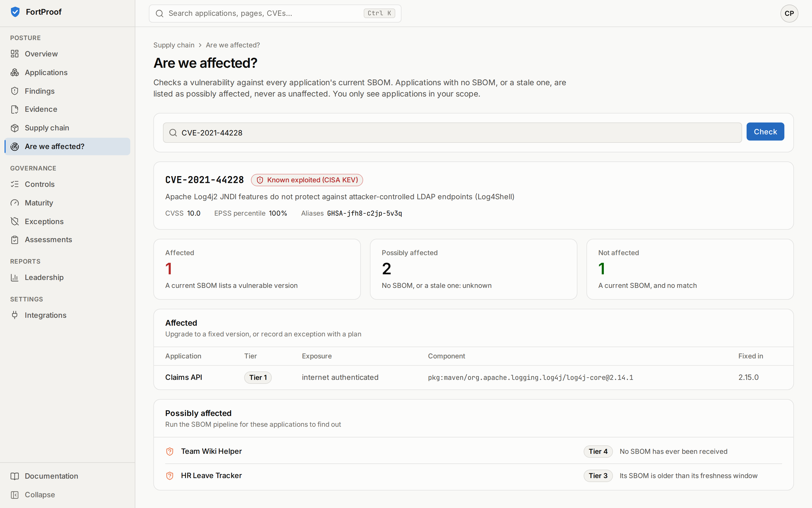The height and width of the screenshot is (508, 812).
Task: Focus the global search applications field
Action: coord(275,14)
